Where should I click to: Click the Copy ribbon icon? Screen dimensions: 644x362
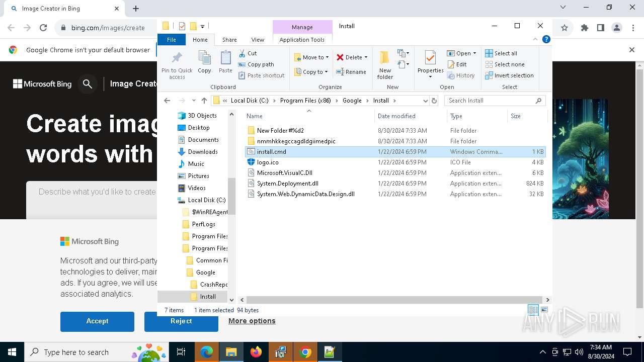click(x=204, y=62)
